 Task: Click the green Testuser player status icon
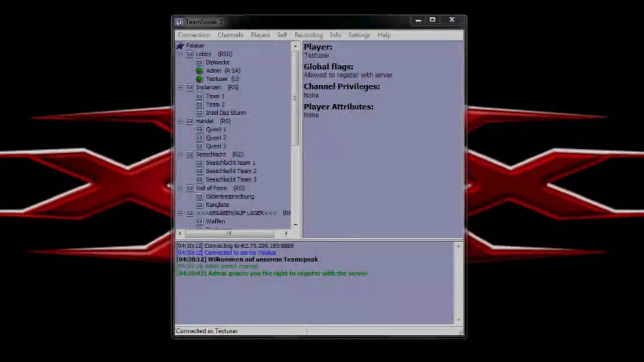[x=200, y=79]
